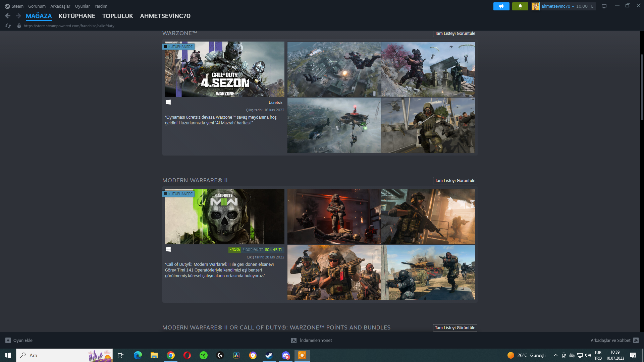The image size is (644, 362).
Task: Open the weather widget 26°C Güneşli
Action: pyautogui.click(x=527, y=355)
